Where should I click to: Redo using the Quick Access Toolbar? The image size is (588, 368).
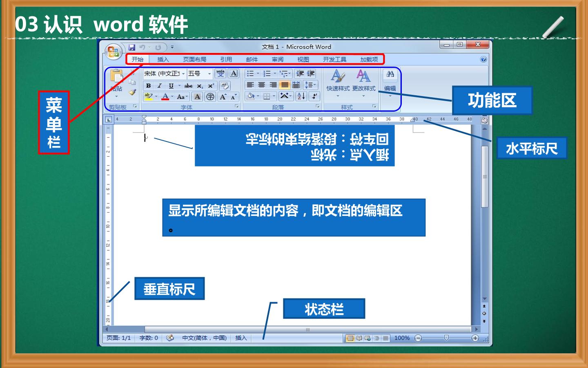point(158,47)
